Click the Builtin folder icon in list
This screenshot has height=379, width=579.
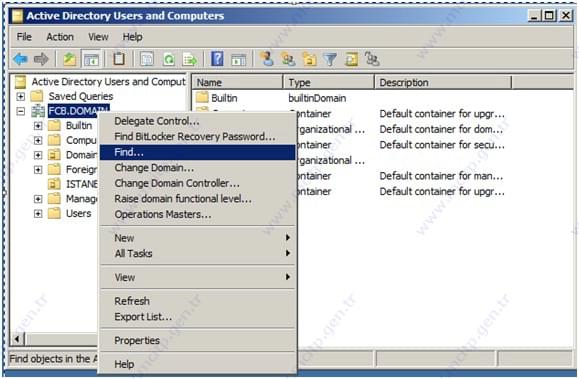click(x=202, y=98)
